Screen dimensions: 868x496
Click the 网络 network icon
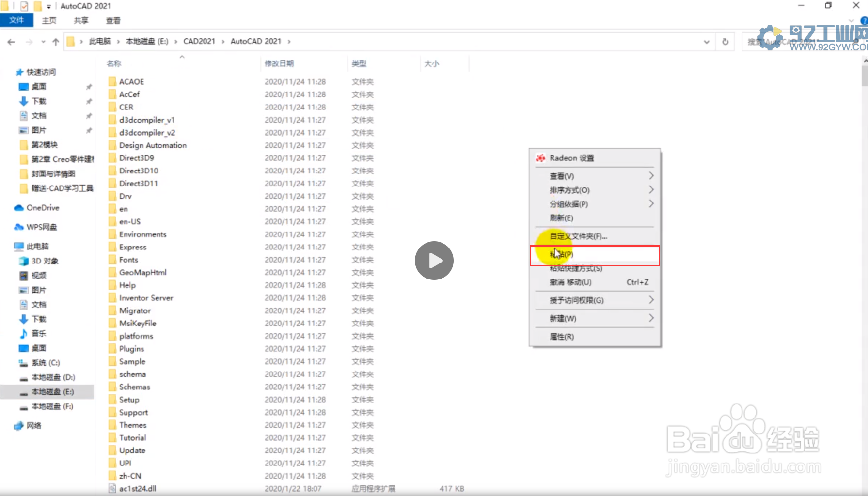click(x=19, y=426)
